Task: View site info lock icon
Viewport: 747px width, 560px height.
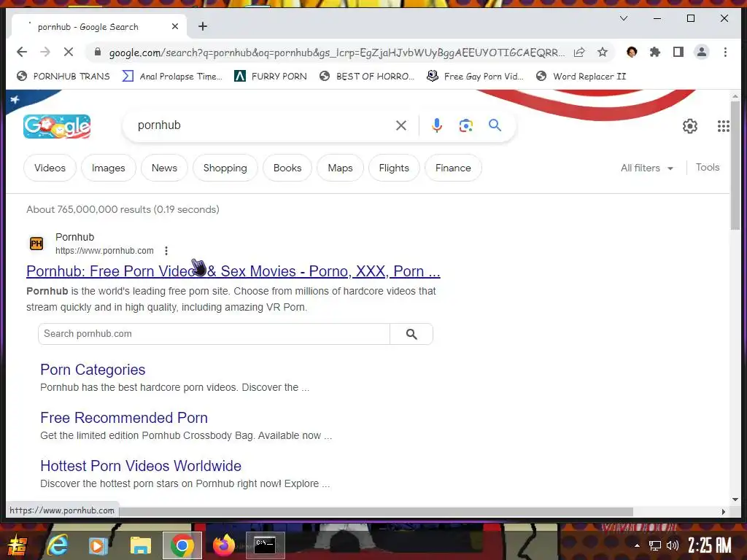Action: click(x=98, y=52)
